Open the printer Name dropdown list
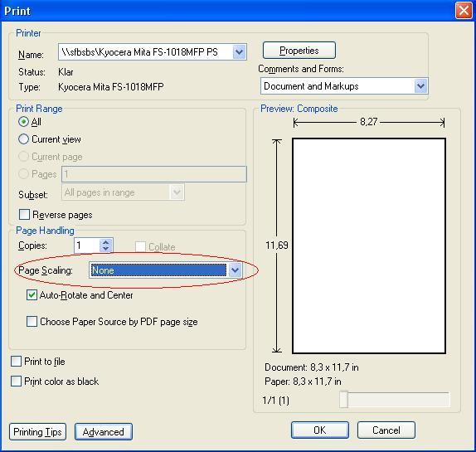476x452 pixels. tap(239, 52)
